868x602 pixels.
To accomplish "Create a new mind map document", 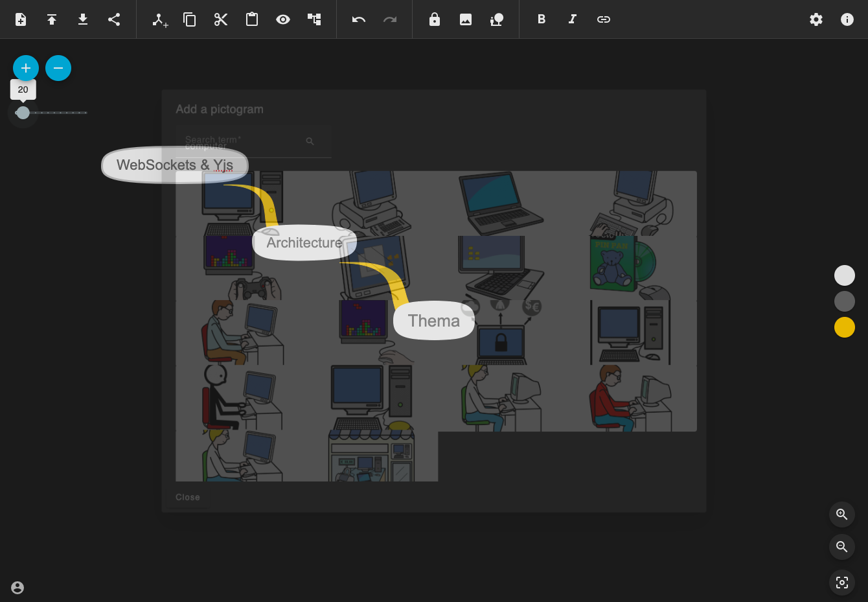I will (x=21, y=19).
